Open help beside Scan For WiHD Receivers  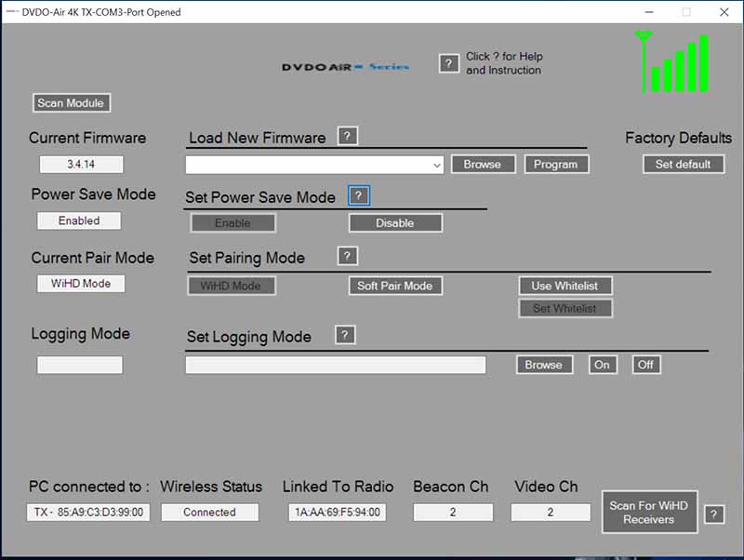[x=714, y=514]
